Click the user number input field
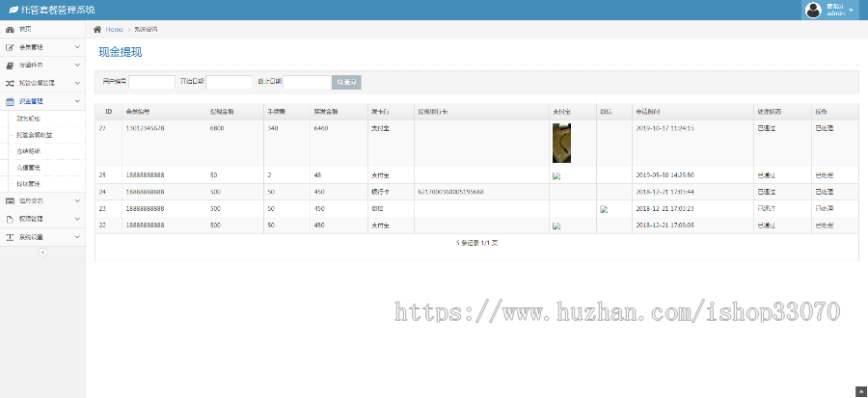This screenshot has width=868, height=398. click(x=151, y=82)
